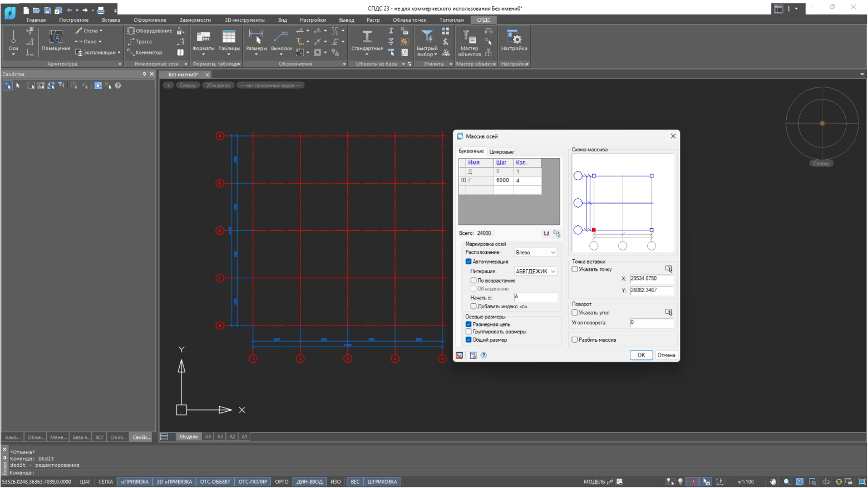Check the Разбить массив option
868x488 pixels.
(575, 340)
